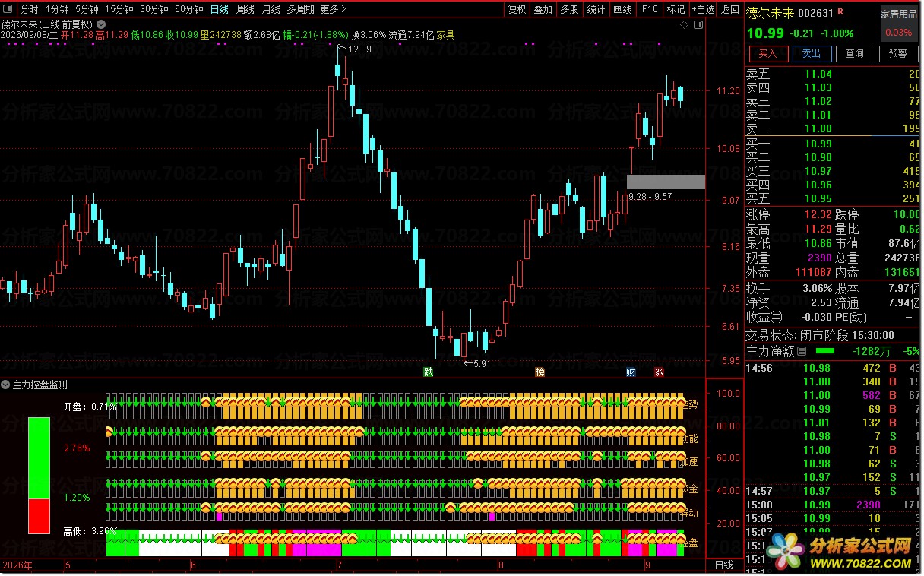924x576 pixels.
Task: Click the diamond icon above the chart
Action: [684, 25]
